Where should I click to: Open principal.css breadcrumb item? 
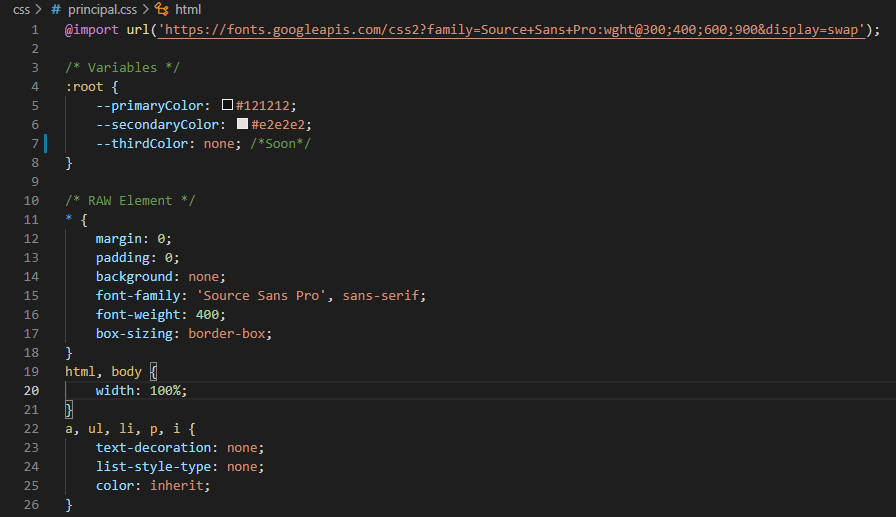(x=102, y=10)
